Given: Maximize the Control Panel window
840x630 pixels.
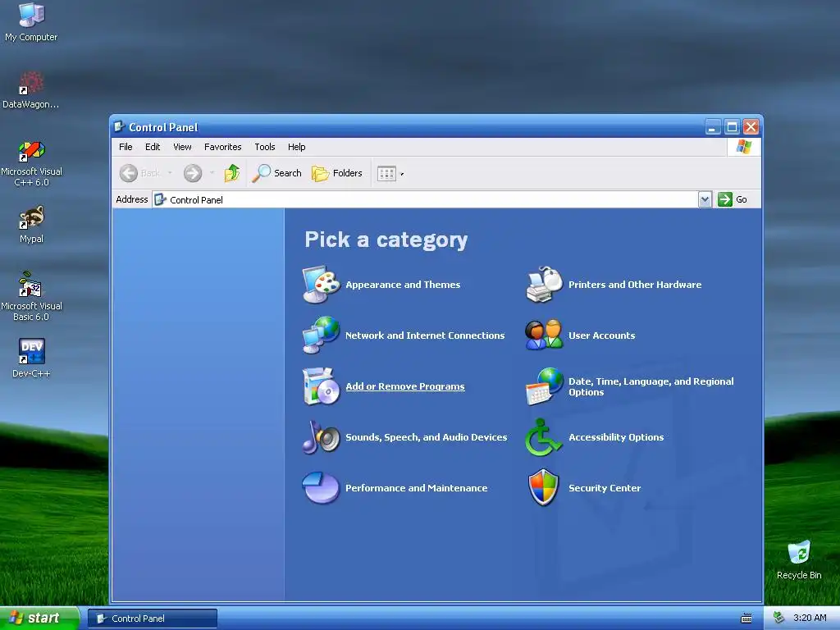Looking at the screenshot, I should click(732, 127).
